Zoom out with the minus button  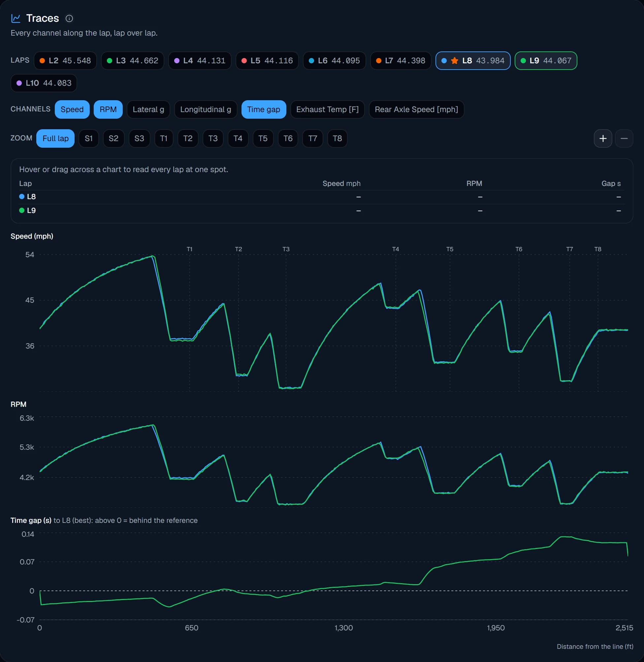tap(624, 138)
